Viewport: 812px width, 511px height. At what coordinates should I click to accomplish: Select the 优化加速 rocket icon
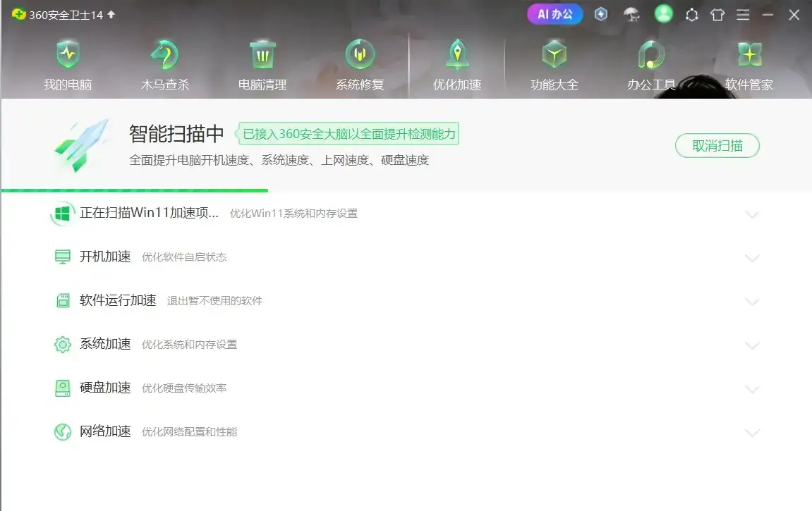457,55
